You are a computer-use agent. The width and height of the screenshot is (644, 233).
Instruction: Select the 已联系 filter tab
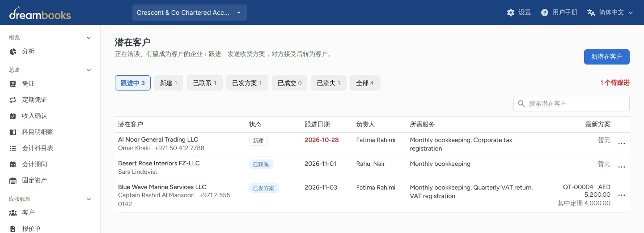tap(205, 83)
